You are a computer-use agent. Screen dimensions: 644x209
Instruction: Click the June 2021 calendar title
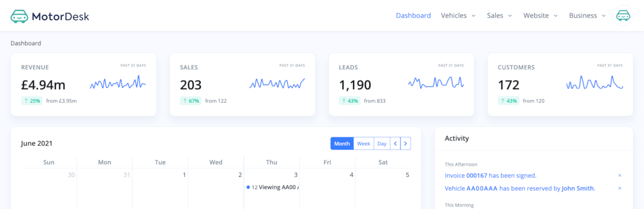pyautogui.click(x=37, y=143)
